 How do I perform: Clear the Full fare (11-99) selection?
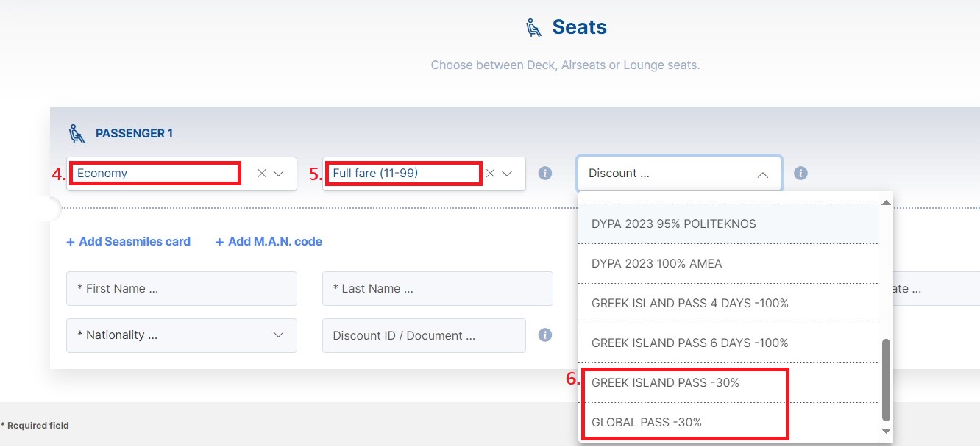pyautogui.click(x=491, y=174)
